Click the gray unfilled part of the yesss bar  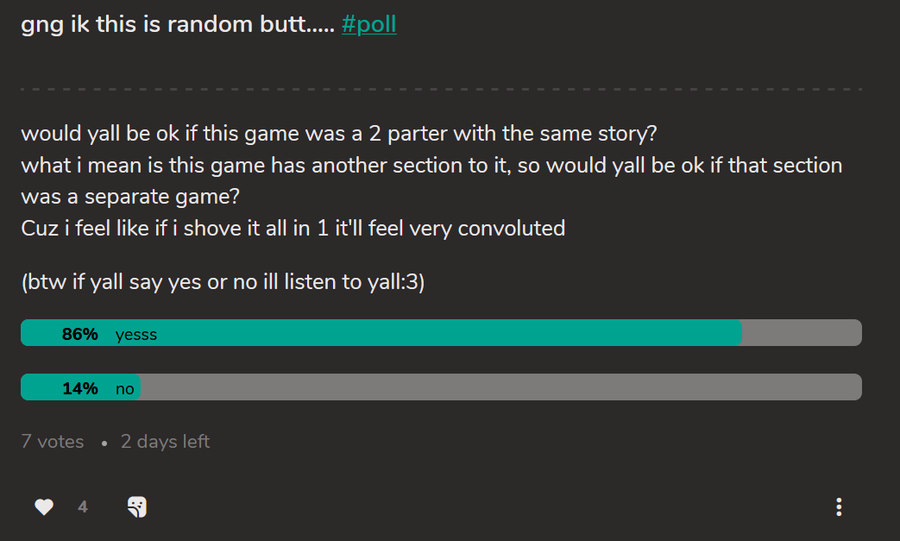[x=800, y=333]
